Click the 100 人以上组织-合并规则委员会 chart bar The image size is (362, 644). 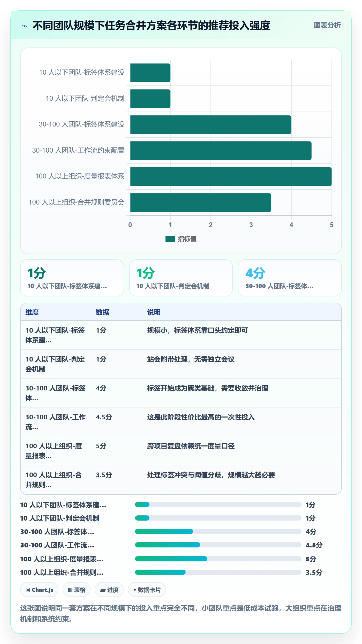click(201, 202)
